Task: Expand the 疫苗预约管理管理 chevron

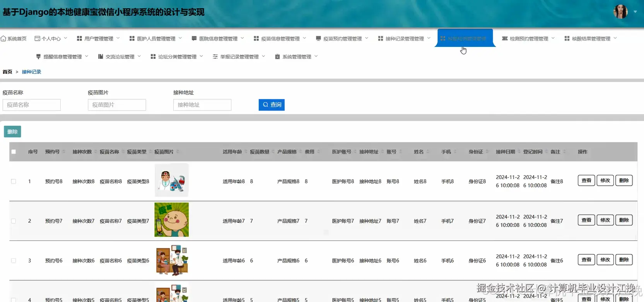Action: click(367, 38)
